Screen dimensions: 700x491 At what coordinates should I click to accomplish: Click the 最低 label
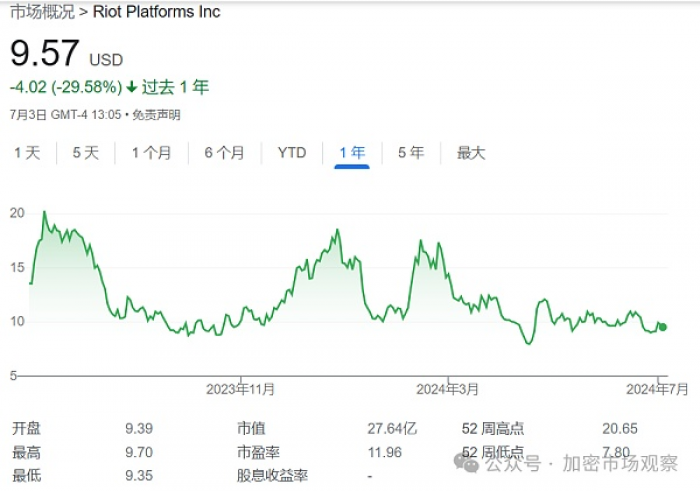click(26, 476)
